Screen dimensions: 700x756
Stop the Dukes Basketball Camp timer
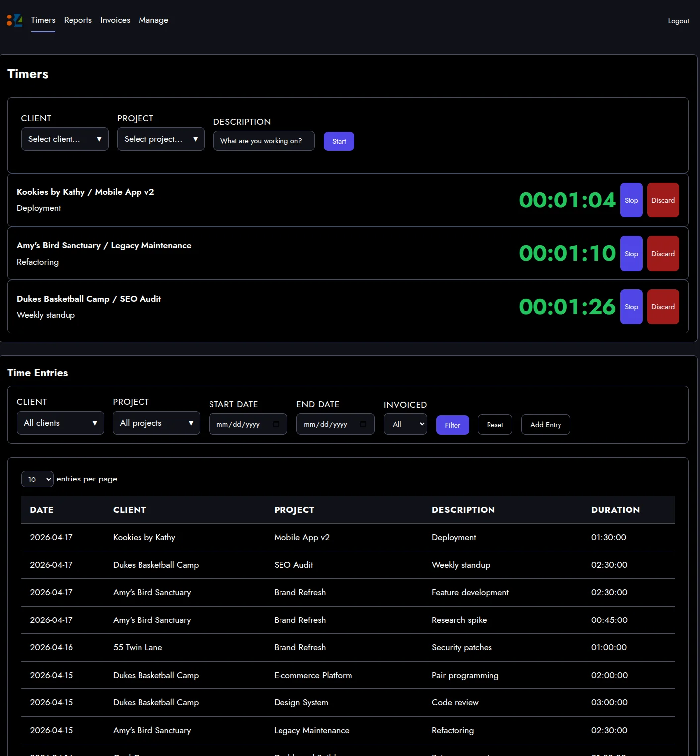coord(631,307)
